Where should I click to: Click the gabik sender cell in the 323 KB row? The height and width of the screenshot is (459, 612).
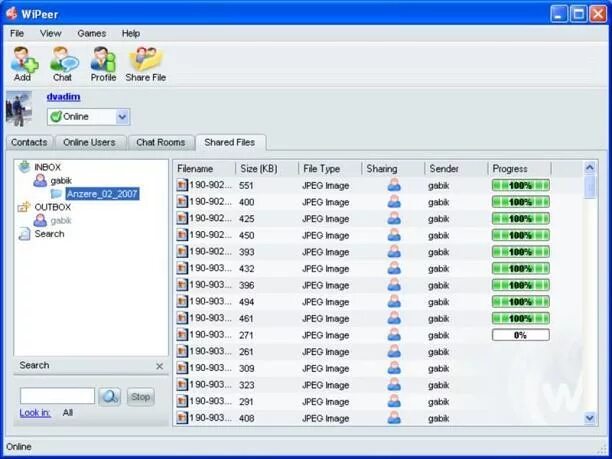438,385
